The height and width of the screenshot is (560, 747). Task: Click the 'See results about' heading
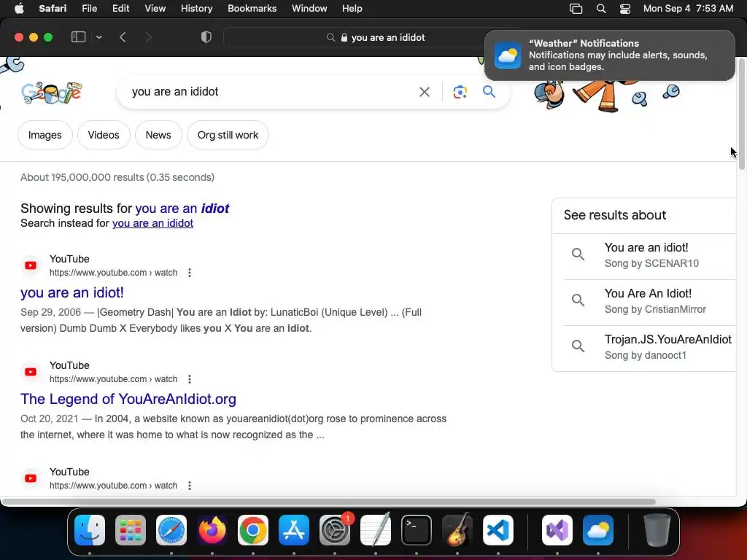[614, 215]
